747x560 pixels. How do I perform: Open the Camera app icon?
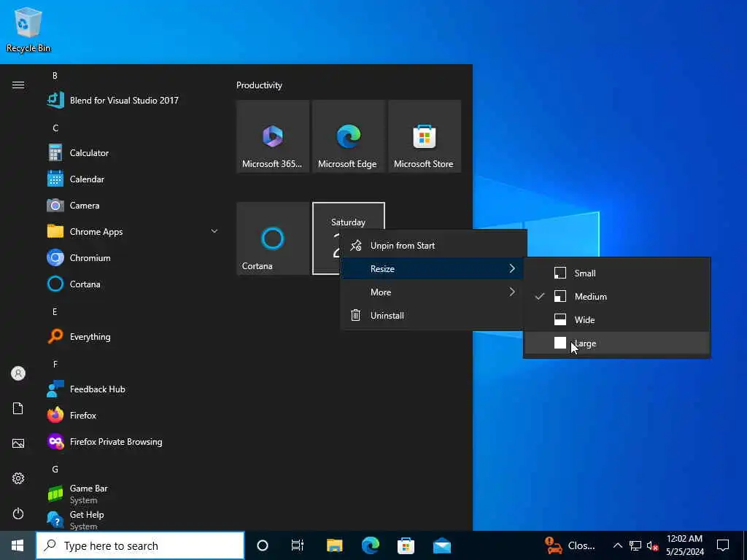click(55, 205)
